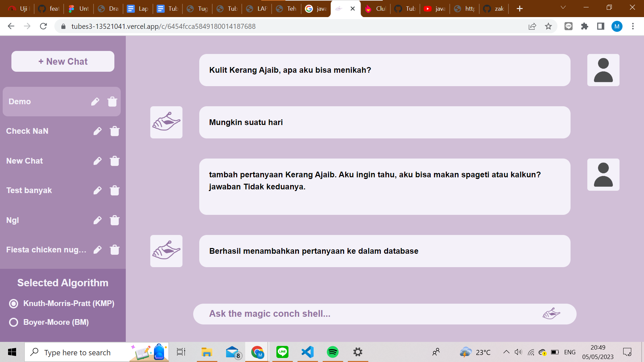The image size is (644, 362).
Task: Focus the Ask the magic conch shell input
Action: coord(369,314)
